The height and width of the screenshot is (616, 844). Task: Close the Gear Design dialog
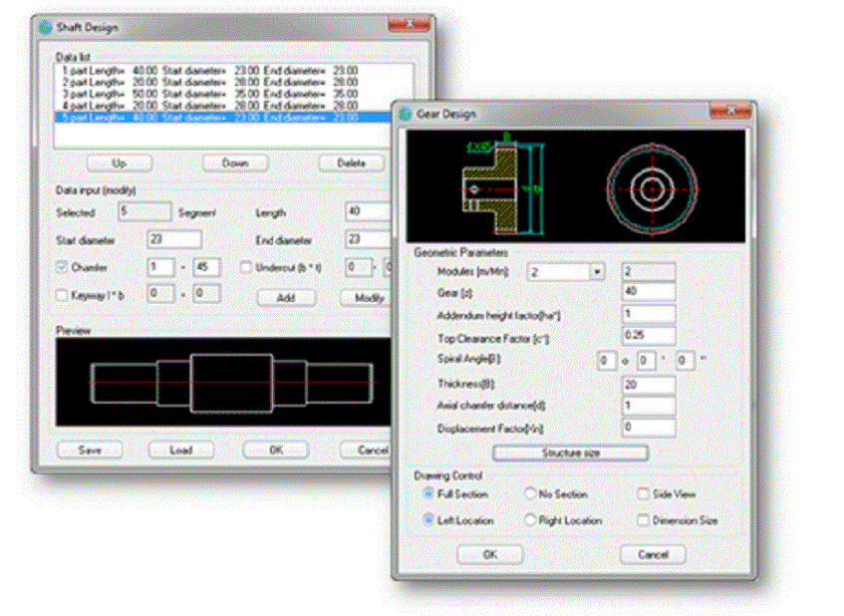[729, 111]
